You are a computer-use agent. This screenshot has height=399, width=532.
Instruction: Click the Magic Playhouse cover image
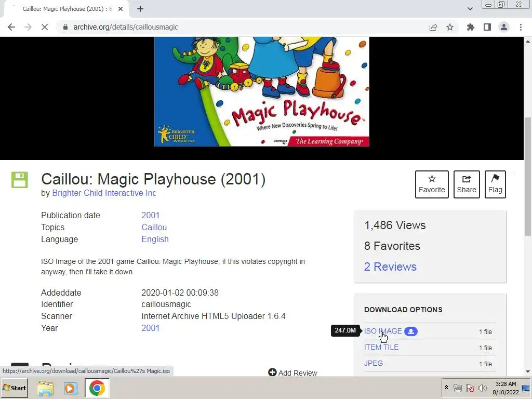coord(262,91)
